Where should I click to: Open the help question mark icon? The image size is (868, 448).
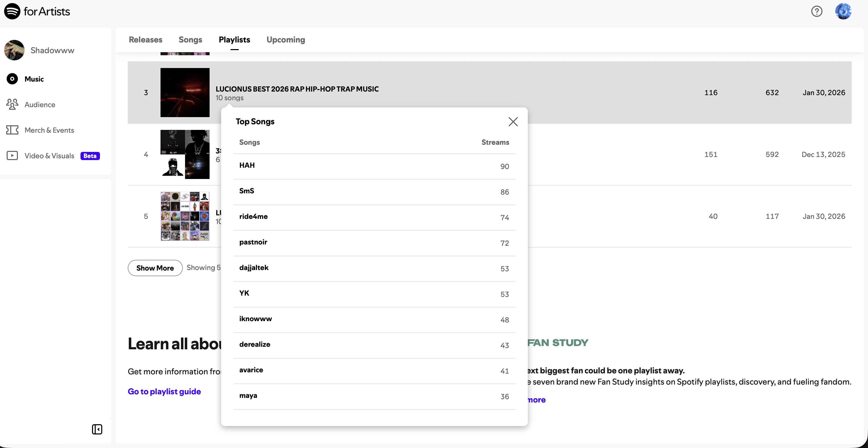tap(816, 12)
